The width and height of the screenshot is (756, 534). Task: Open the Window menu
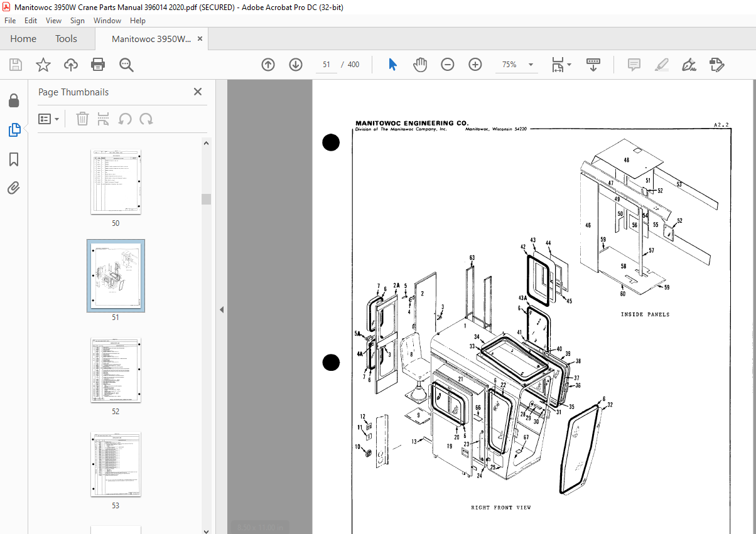pos(107,21)
